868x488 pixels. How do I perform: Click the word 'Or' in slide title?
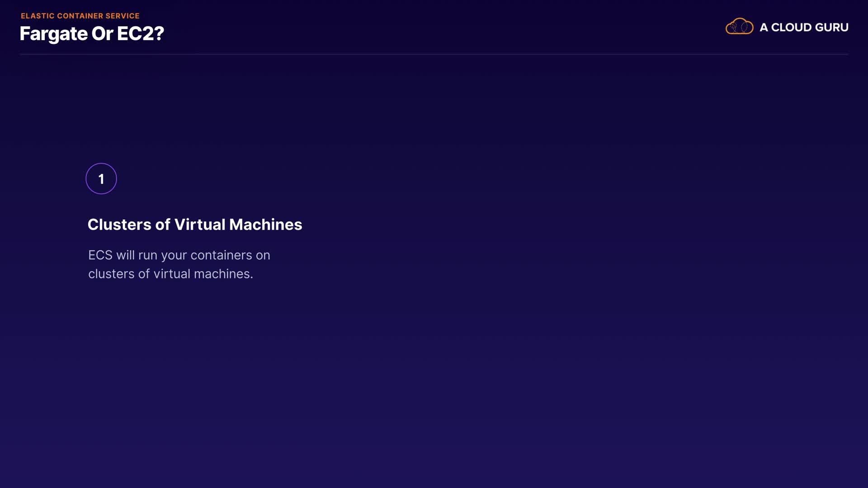(x=102, y=34)
